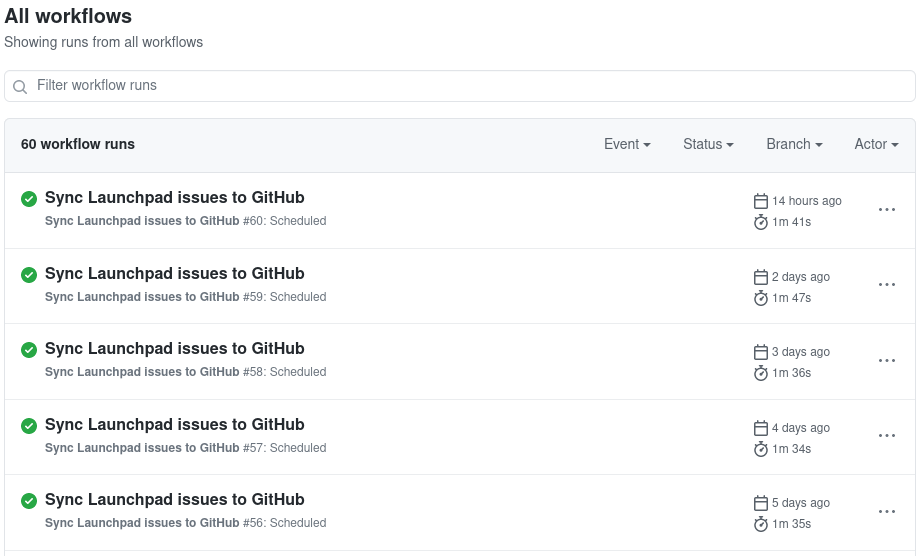Open the Event filter dropdown
The width and height of the screenshot is (919, 556).
click(627, 144)
